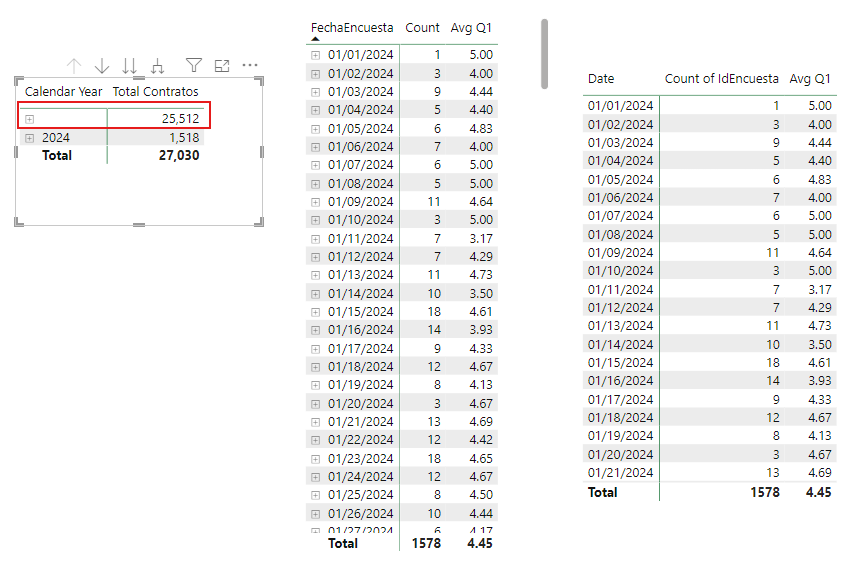Go to next level double-arrow icon
The height and width of the screenshot is (561, 858).
point(130,66)
